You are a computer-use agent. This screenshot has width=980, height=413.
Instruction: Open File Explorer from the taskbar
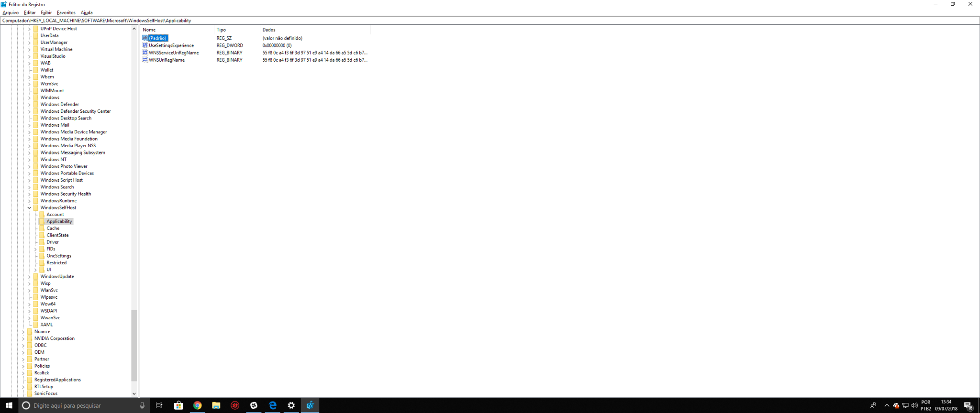coord(216,405)
